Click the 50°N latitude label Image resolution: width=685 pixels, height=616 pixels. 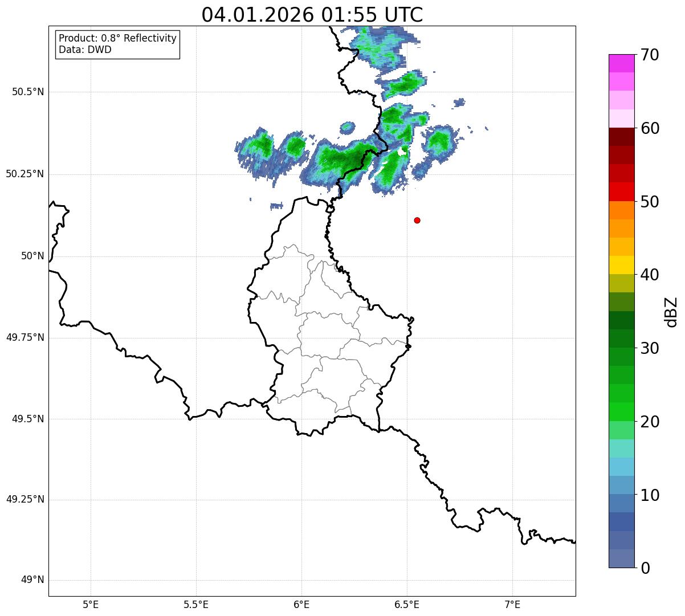[32, 256]
